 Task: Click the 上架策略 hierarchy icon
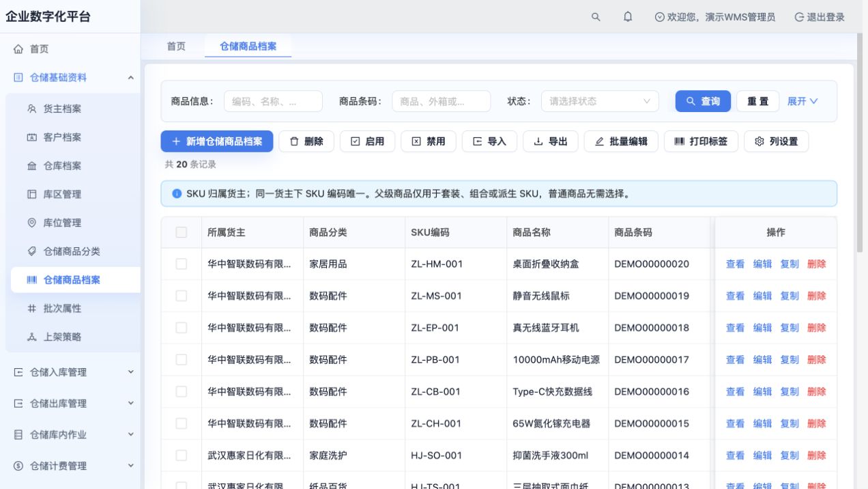coord(31,337)
